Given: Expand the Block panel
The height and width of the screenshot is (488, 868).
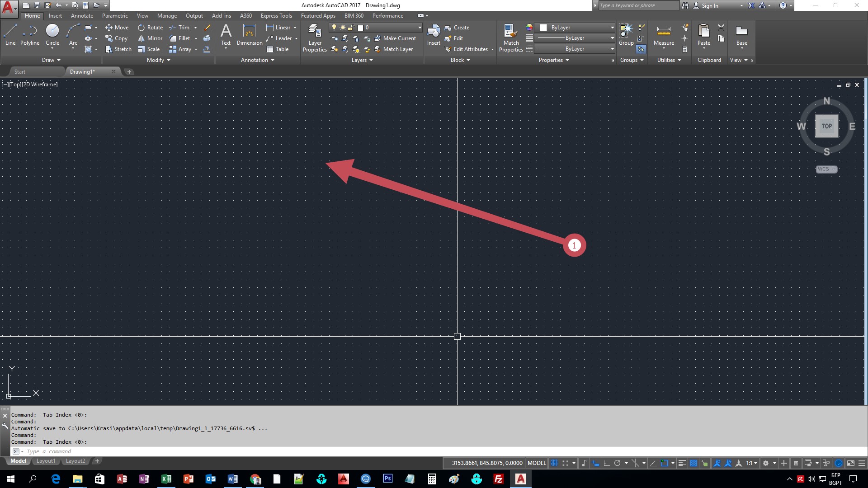Looking at the screenshot, I should (460, 60).
